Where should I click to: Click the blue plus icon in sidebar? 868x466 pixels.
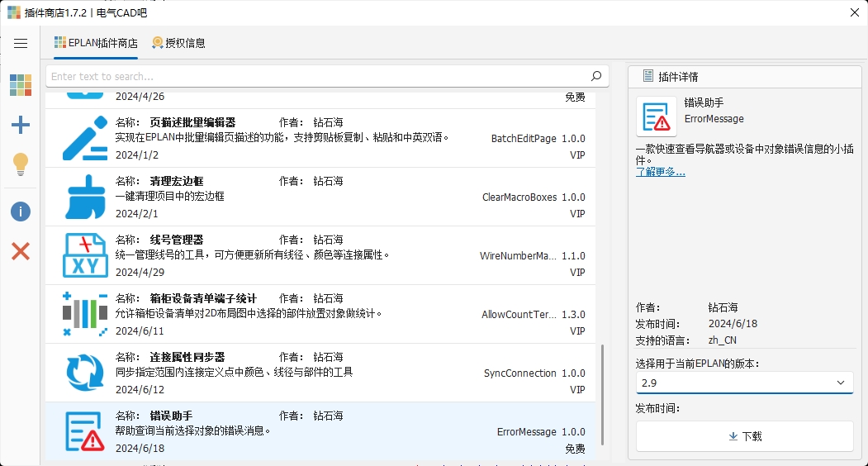[x=21, y=125]
